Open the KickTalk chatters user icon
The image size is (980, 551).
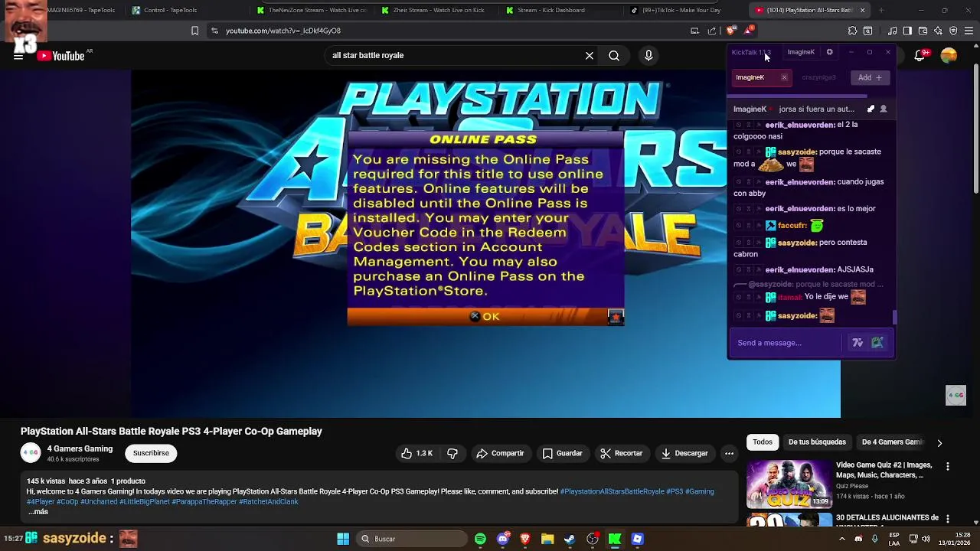click(x=883, y=109)
